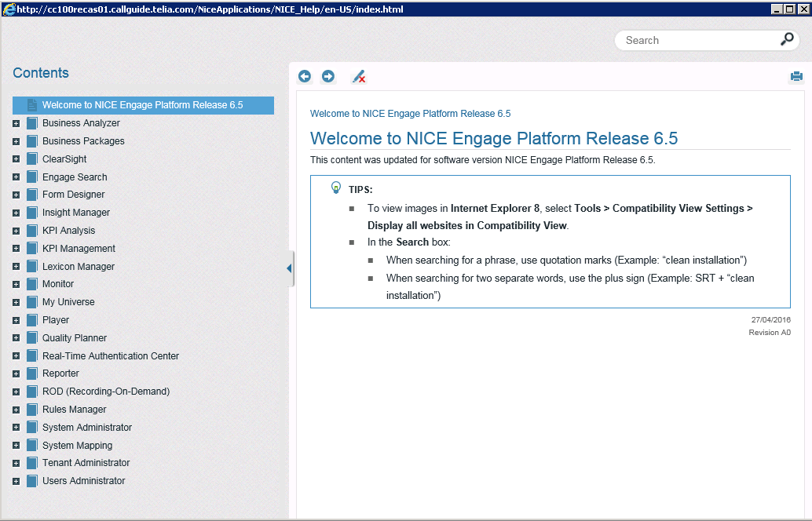Image resolution: width=812 pixels, height=521 pixels.
Task: Open the Real-Time Authentication Center topic
Action: [x=111, y=356]
